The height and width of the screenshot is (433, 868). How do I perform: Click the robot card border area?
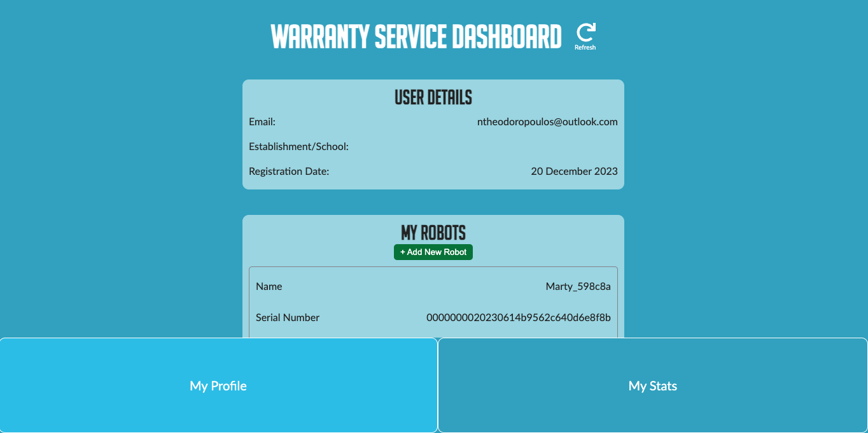pyautogui.click(x=433, y=267)
